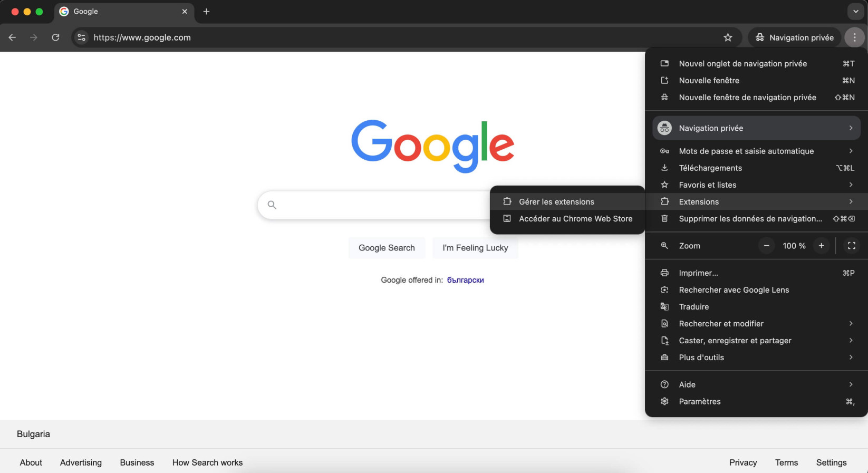The image size is (868, 473).
Task: Open the tab search dropdown arrow
Action: pos(855,12)
